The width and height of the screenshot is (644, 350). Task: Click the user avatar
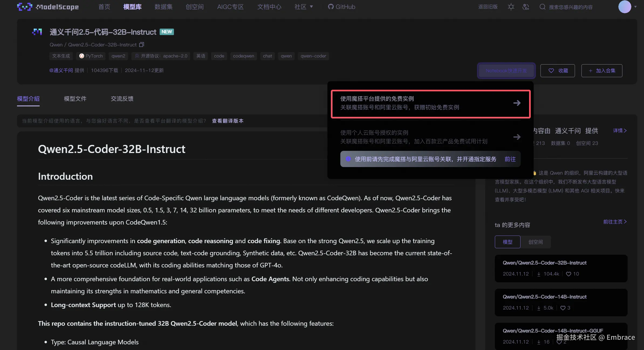coord(624,7)
